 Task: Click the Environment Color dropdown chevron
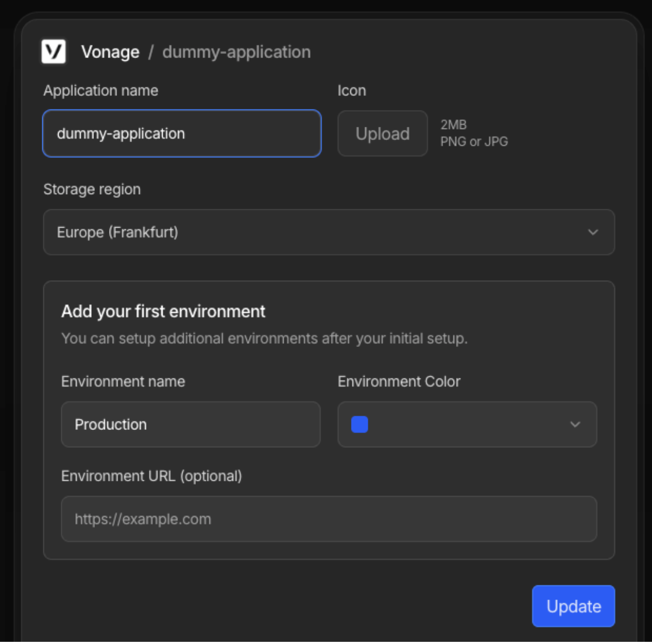point(575,424)
